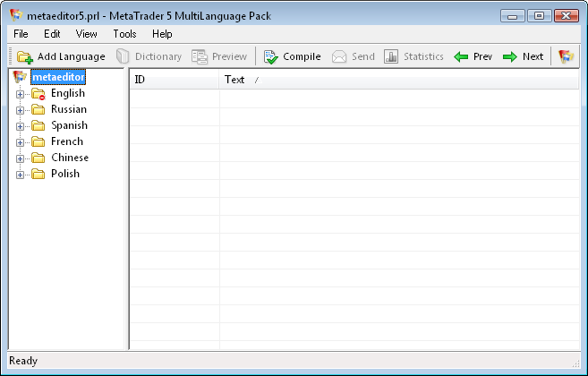Screen dimensions: 588x376
Task: Click the Add Language toolbar button
Action: 61,56
